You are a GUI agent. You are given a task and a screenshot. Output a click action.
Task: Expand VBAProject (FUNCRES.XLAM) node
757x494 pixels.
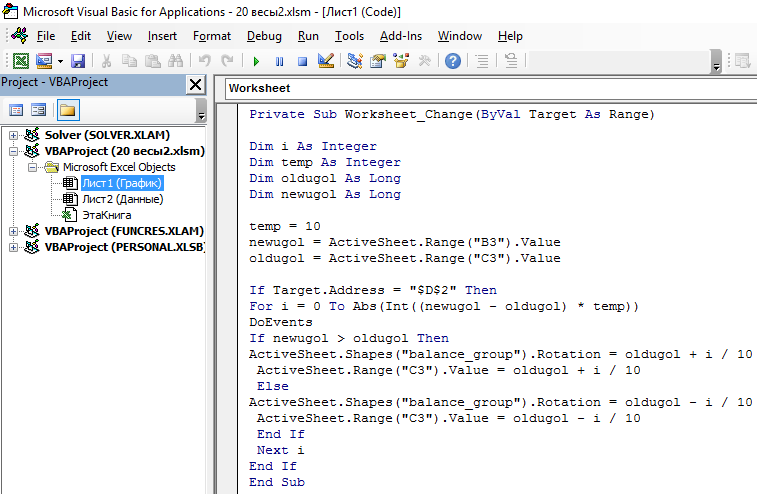pos(14,231)
